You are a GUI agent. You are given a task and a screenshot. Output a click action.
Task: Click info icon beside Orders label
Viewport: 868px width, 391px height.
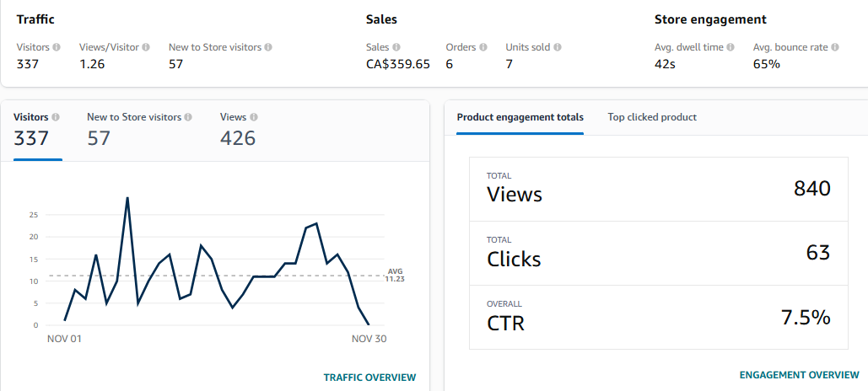483,48
